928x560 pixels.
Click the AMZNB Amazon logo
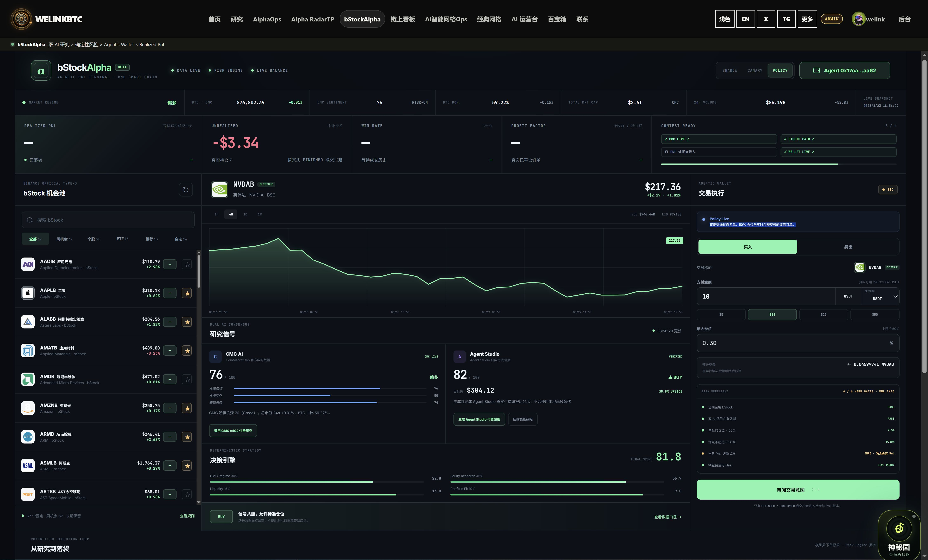click(x=28, y=408)
